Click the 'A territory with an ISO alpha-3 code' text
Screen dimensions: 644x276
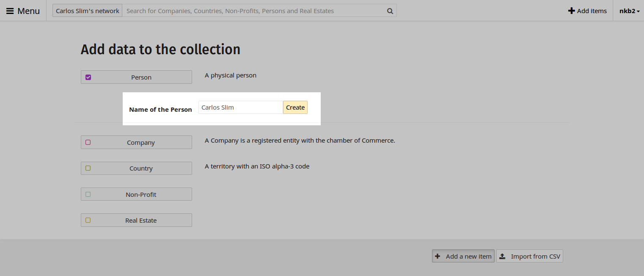257,166
